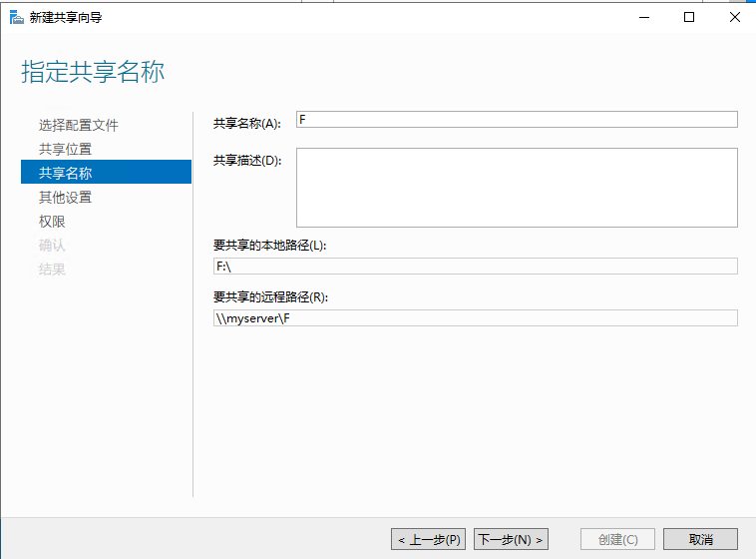Screen dimensions: 756x559
Task: Maximize the wizard window
Action: [689, 17]
